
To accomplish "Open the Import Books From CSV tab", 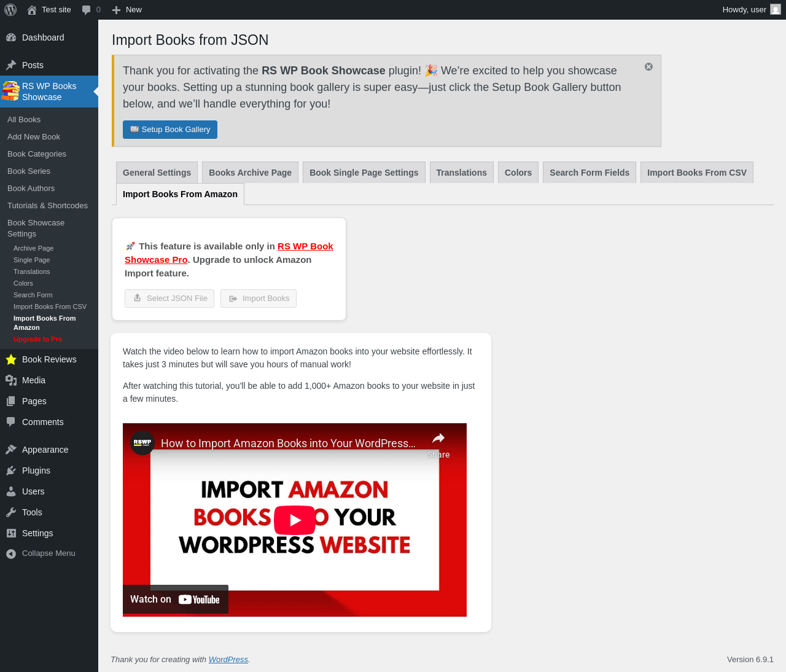I will coord(697,173).
